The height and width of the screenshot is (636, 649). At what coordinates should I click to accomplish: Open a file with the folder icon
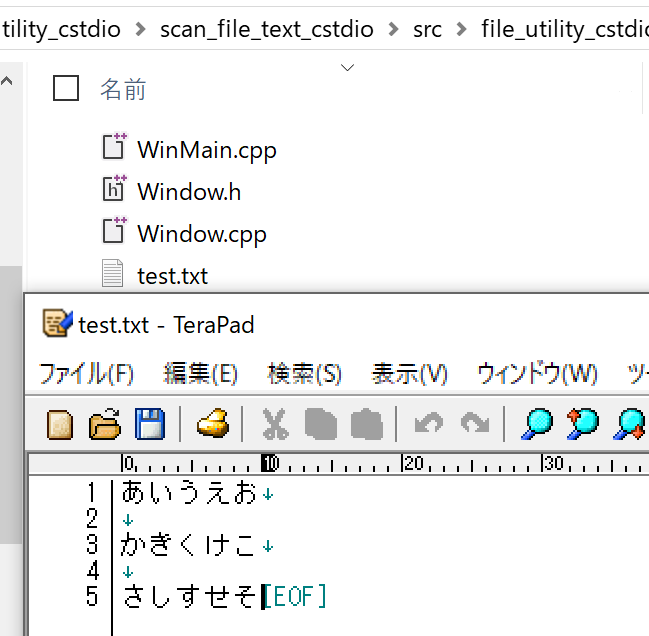105,424
